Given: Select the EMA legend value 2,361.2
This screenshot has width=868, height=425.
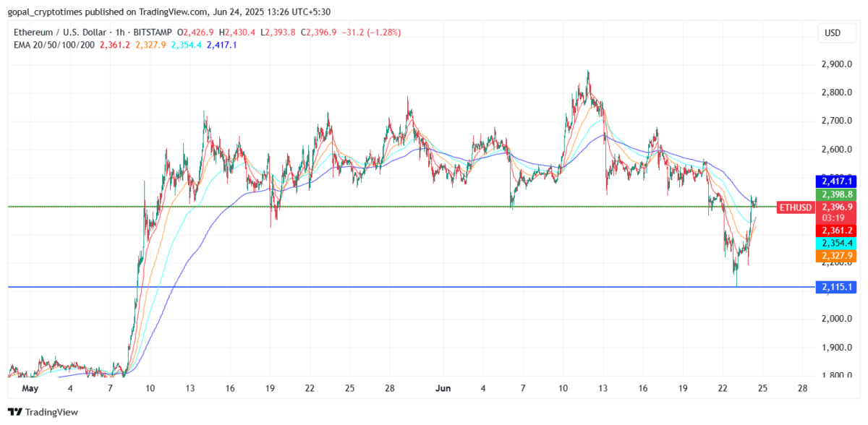Looking at the screenshot, I should pos(116,45).
